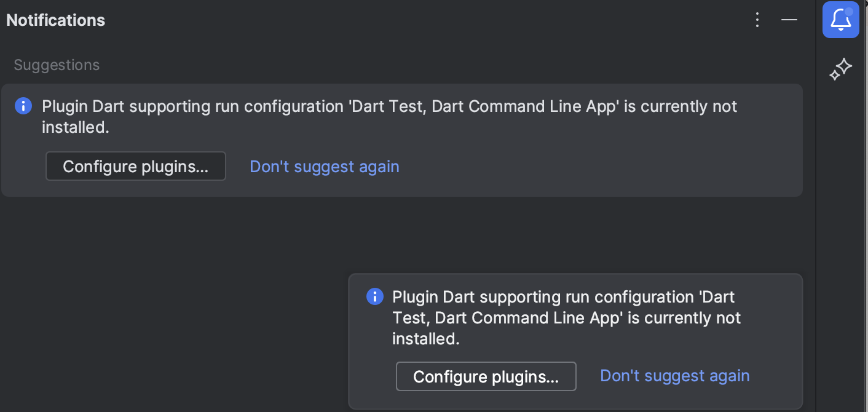This screenshot has height=412, width=868.
Task: Click the empty area of the notifications list
Action: click(246, 240)
